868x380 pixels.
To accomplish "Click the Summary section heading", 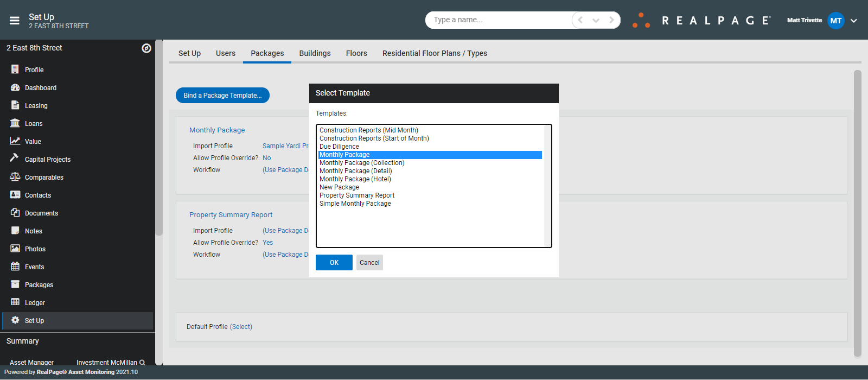I will pyautogui.click(x=23, y=341).
